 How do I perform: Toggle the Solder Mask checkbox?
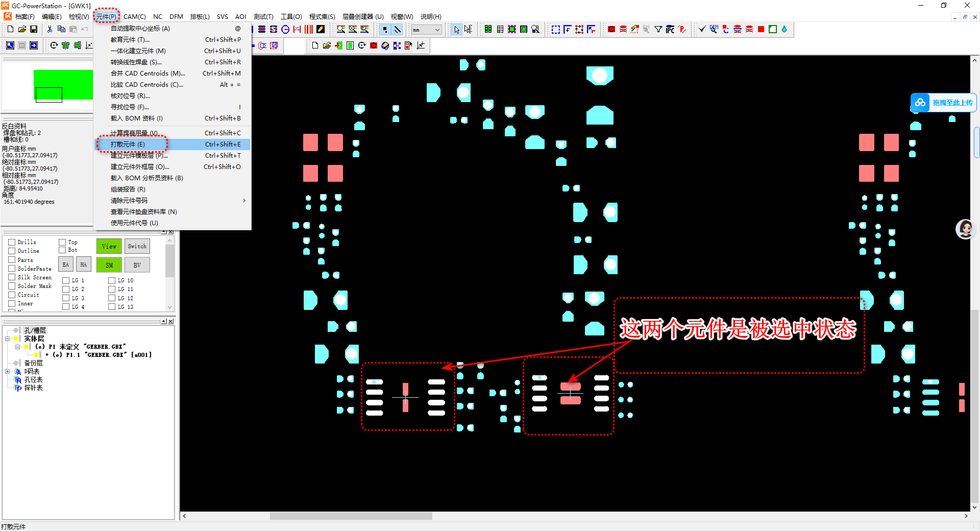pyautogui.click(x=12, y=286)
